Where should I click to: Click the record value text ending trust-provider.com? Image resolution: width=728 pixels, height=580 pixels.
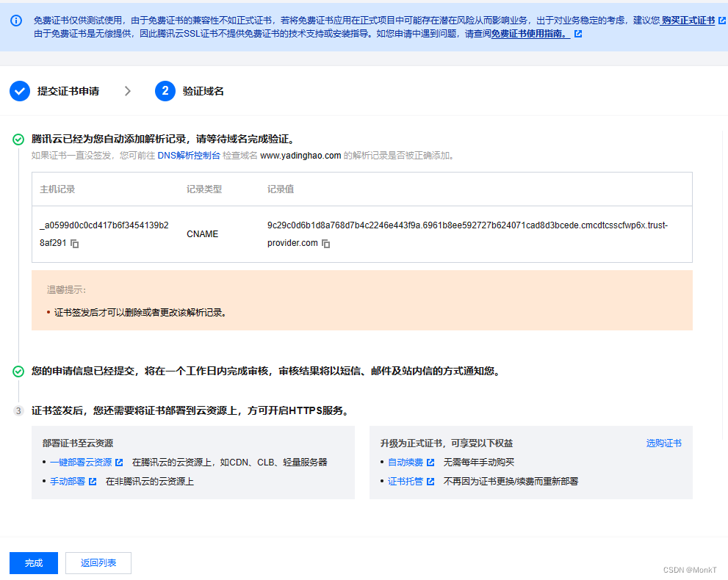point(467,234)
